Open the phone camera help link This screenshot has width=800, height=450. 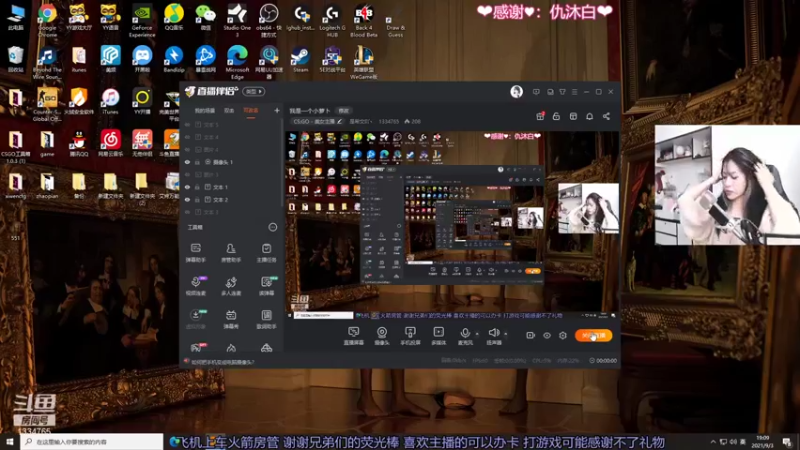(x=222, y=362)
